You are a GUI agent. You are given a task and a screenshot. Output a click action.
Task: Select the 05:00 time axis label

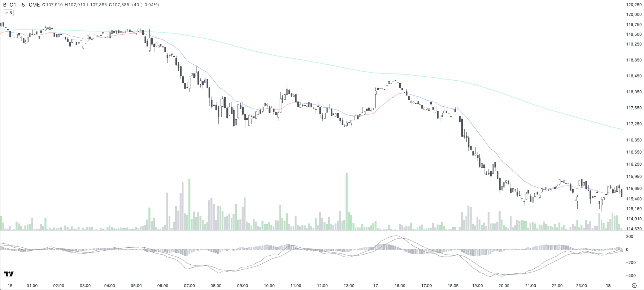(x=136, y=286)
